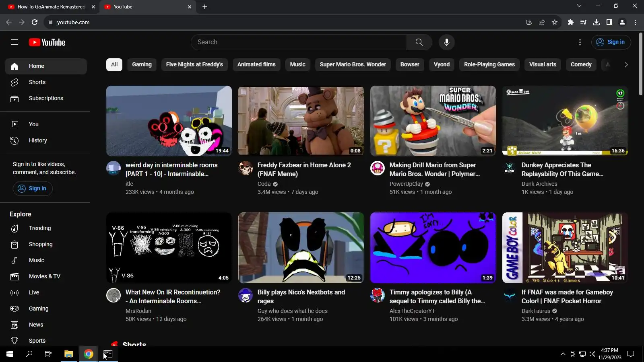Select Super Mario Bros. Wonder chip
This screenshot has height=362, width=644.
[x=353, y=64]
